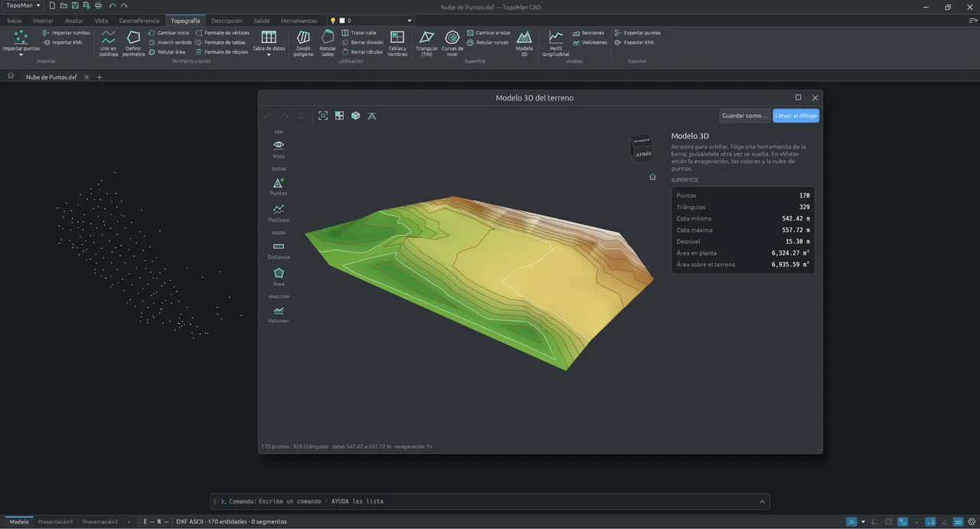The image size is (980, 529).
Task: Select the Trazar calle tool
Action: coord(359,33)
